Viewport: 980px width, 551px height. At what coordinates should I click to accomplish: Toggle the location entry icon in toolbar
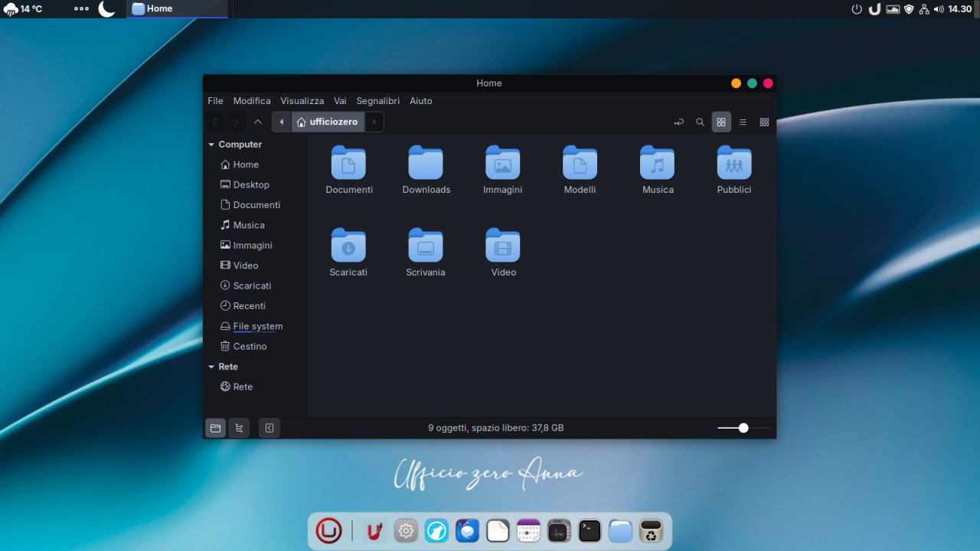pos(678,122)
